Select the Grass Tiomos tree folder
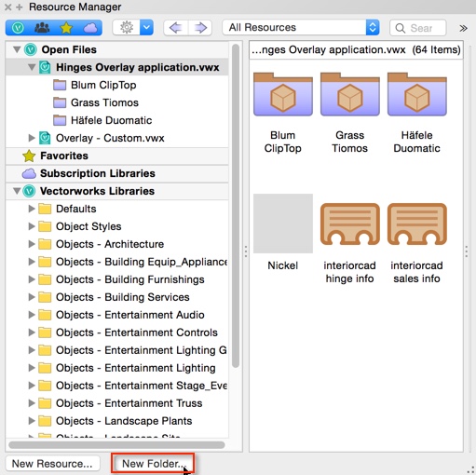Viewport: 476px width, 475px height. [x=116, y=102]
